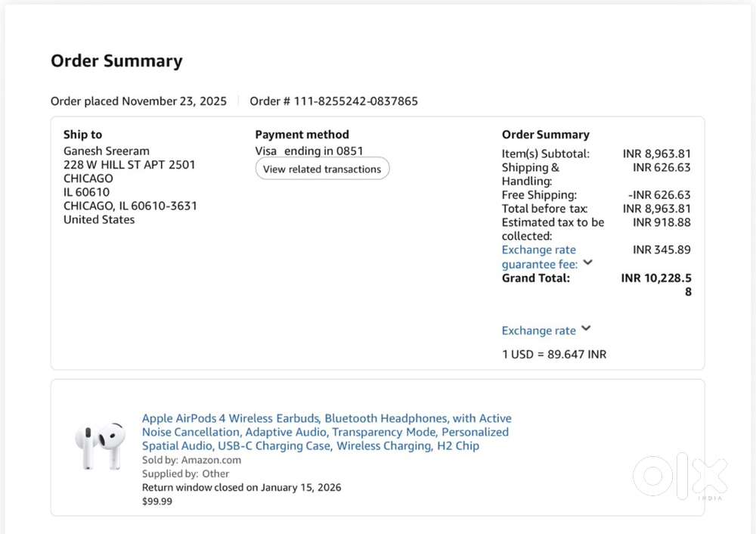Expand chevron beside guarantee fee
The width and height of the screenshot is (756, 534).
587,262
